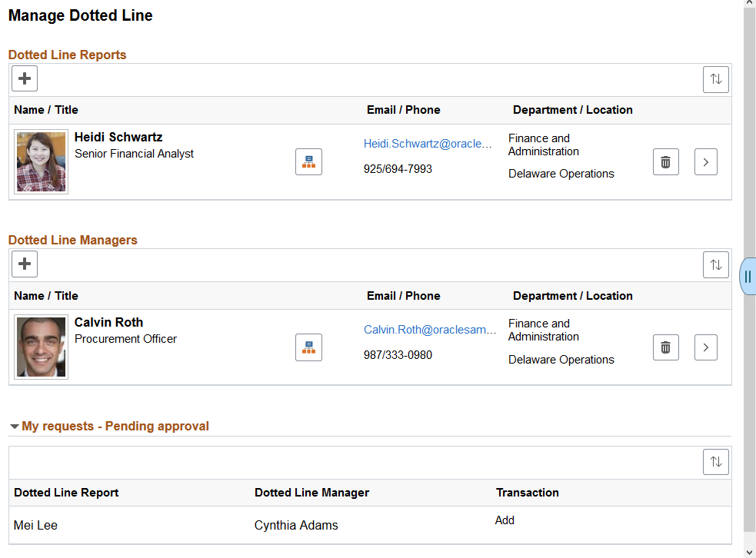Click the side panel handle tab
Viewport: 756px width, 558px height.
pos(748,277)
